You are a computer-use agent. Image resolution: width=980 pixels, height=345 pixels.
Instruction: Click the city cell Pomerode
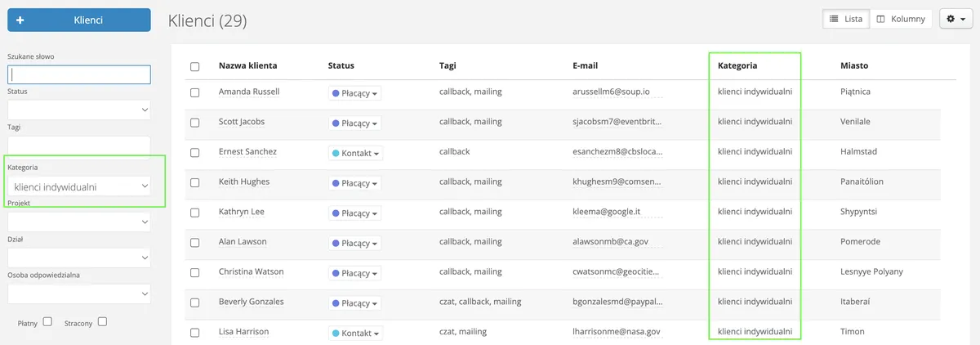861,242
